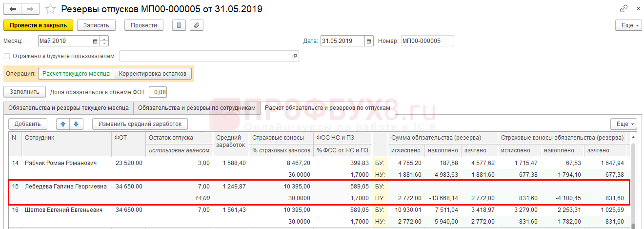Go back with the left arrow button
644x229 pixels.
(13, 9)
